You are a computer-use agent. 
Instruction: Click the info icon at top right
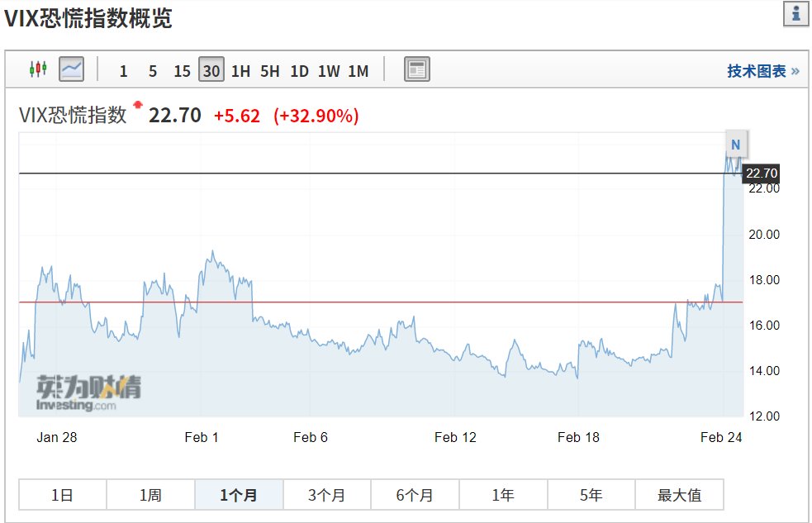click(795, 14)
